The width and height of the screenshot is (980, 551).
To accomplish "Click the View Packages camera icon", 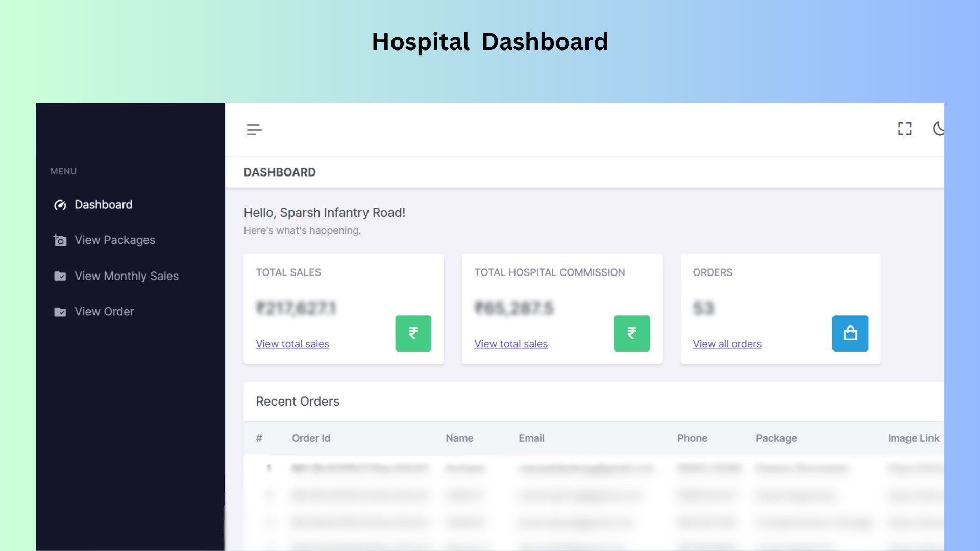I will (60, 240).
